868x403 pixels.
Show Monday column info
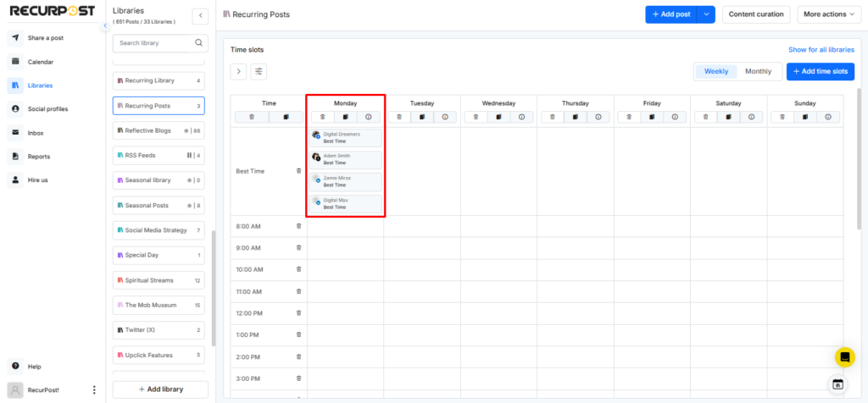click(368, 117)
